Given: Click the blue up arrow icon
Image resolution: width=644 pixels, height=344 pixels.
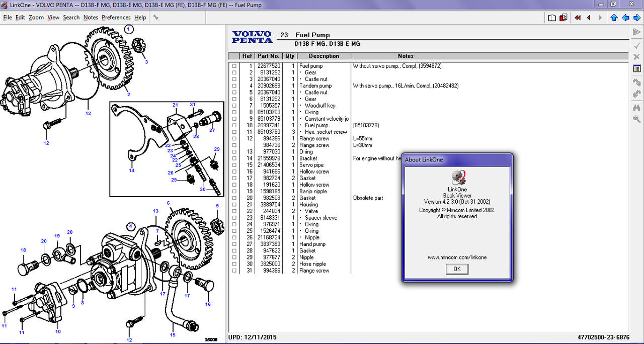Looking at the screenshot, I should point(614,18).
